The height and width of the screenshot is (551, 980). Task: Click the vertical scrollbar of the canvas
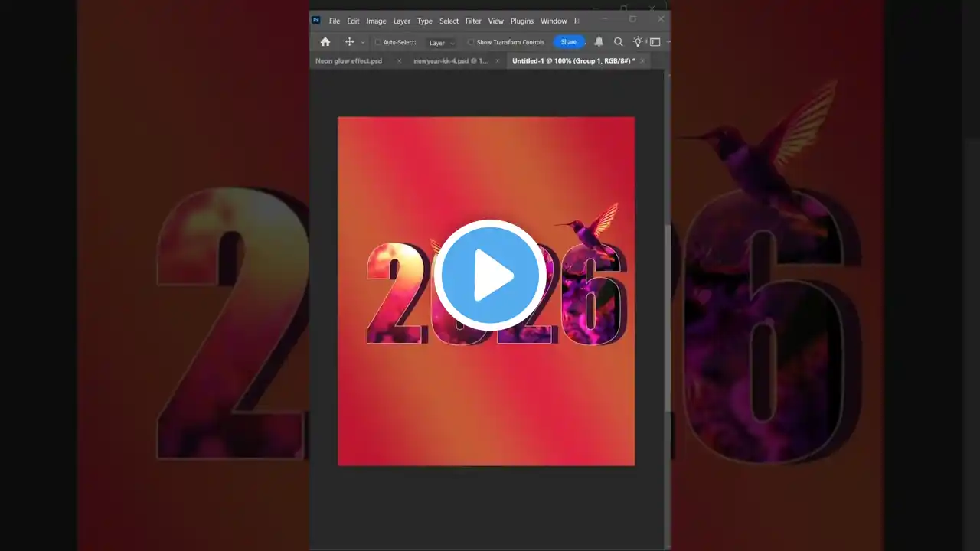[668, 318]
